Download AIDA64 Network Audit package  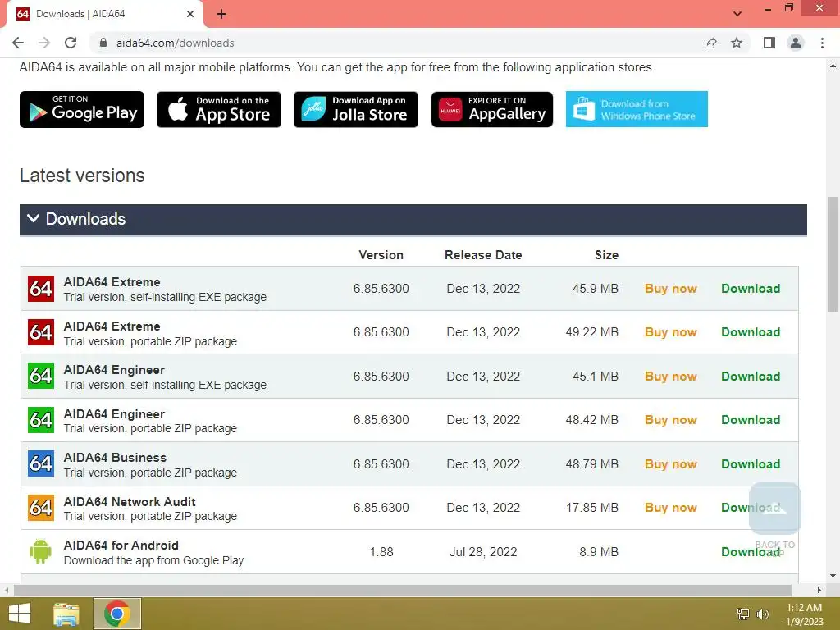[751, 507]
